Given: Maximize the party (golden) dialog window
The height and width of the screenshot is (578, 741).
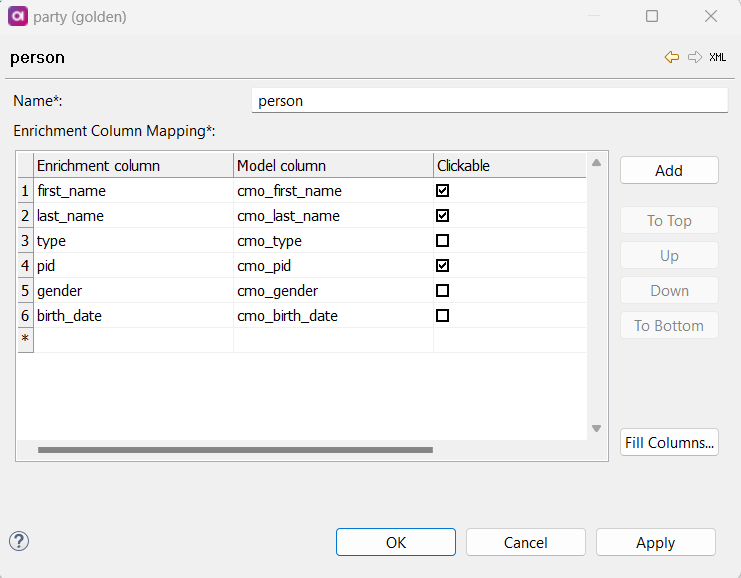Looking at the screenshot, I should coord(652,16).
